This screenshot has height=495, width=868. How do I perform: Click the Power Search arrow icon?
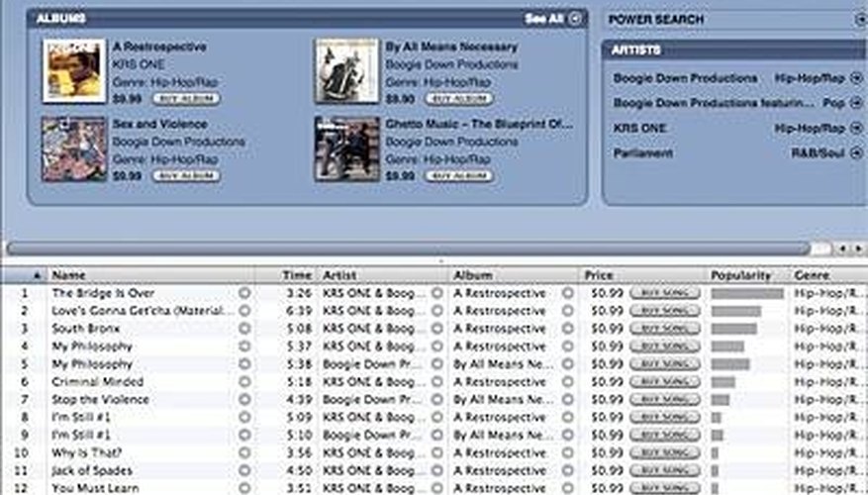pos(860,20)
